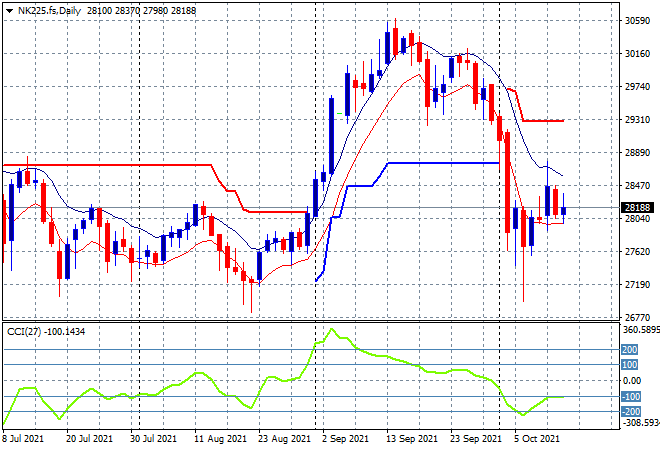This screenshot has width=660, height=450.
Task: Click the 28040 price axis label
Action: 637,218
